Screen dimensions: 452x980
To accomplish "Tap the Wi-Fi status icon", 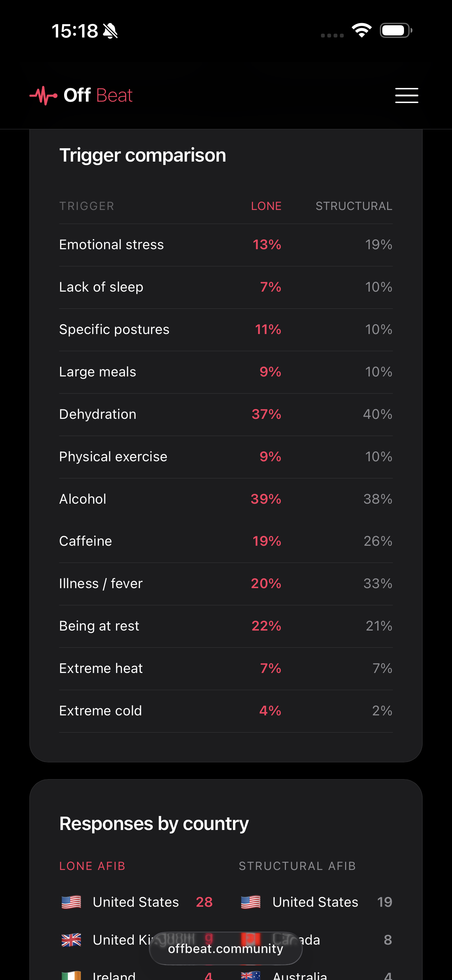I will (362, 30).
